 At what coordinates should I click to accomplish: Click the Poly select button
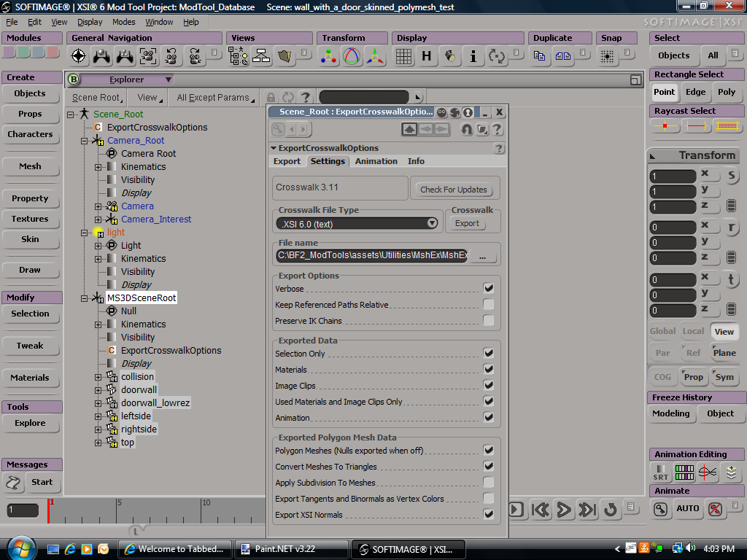click(x=727, y=92)
